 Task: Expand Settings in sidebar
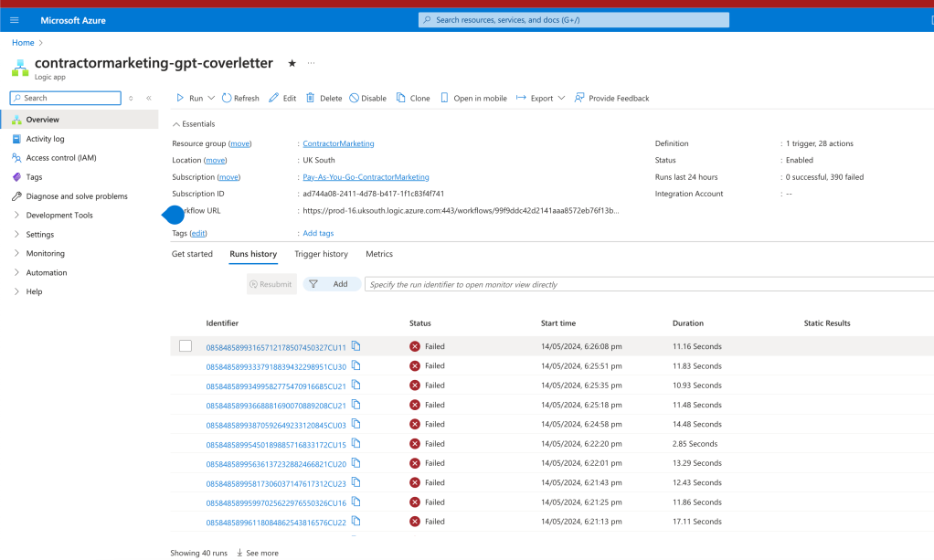[x=16, y=234]
